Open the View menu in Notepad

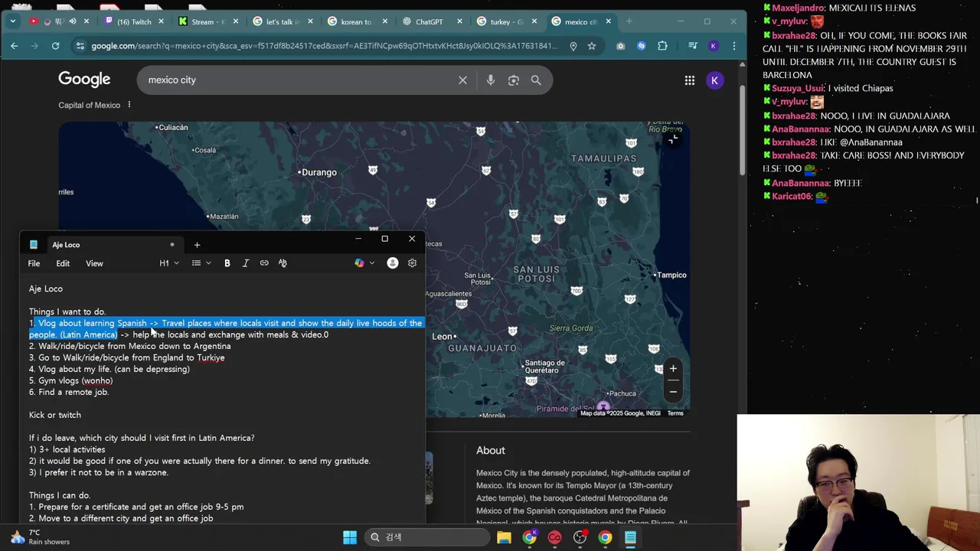coord(94,263)
